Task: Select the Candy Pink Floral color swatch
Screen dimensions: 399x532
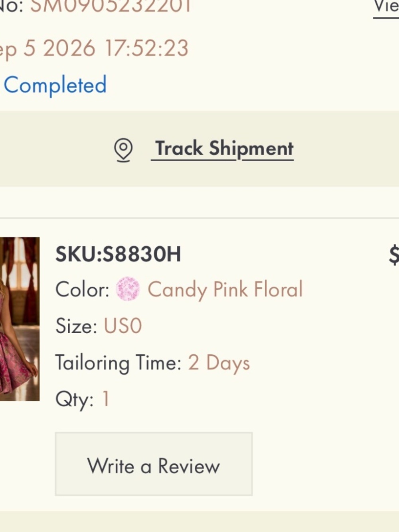Action: pyautogui.click(x=128, y=289)
